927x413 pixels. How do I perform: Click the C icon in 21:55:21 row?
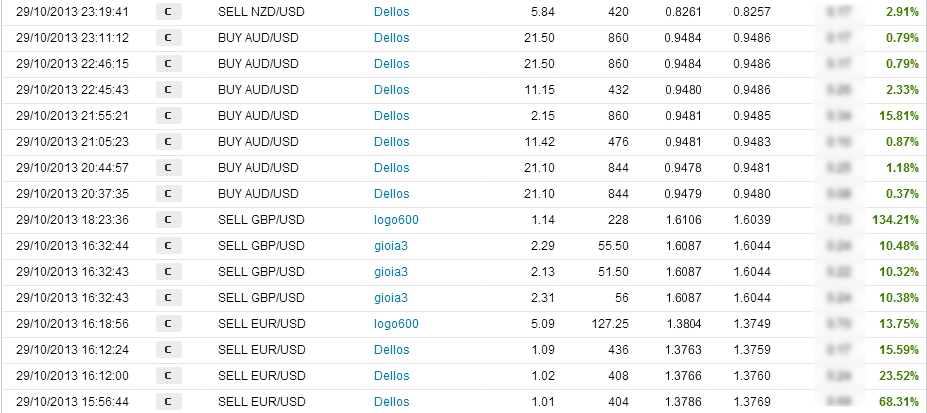[x=168, y=116]
